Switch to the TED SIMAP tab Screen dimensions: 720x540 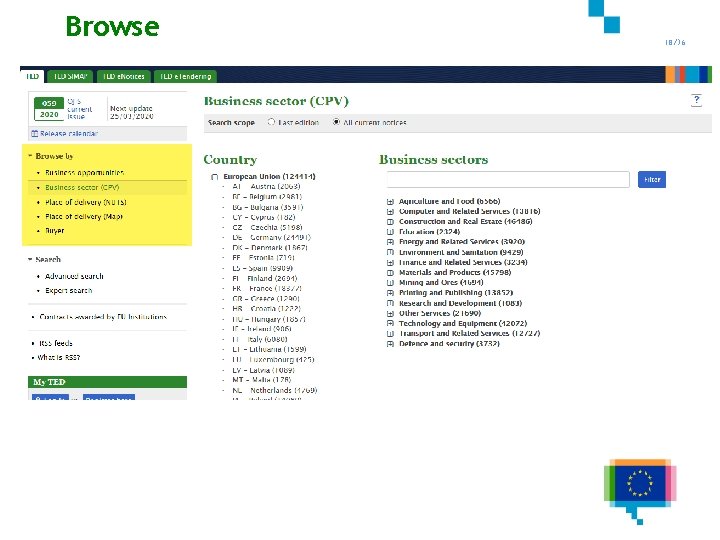click(x=70, y=76)
